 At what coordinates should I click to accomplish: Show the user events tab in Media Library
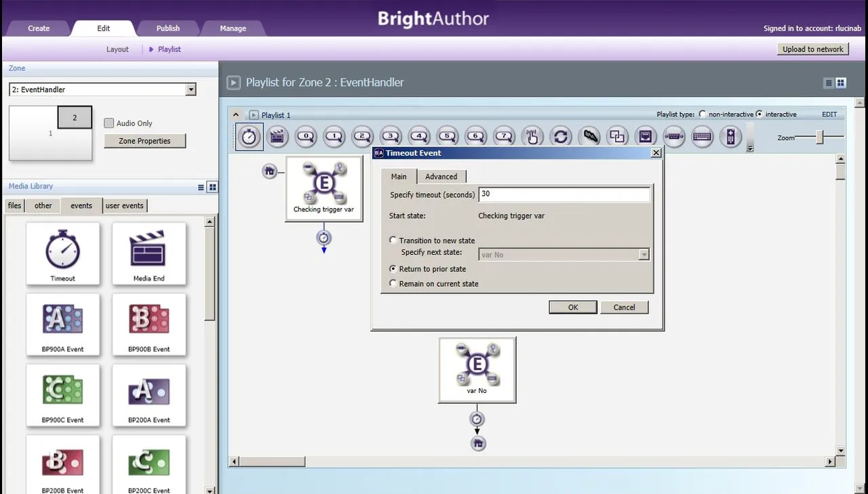(125, 205)
